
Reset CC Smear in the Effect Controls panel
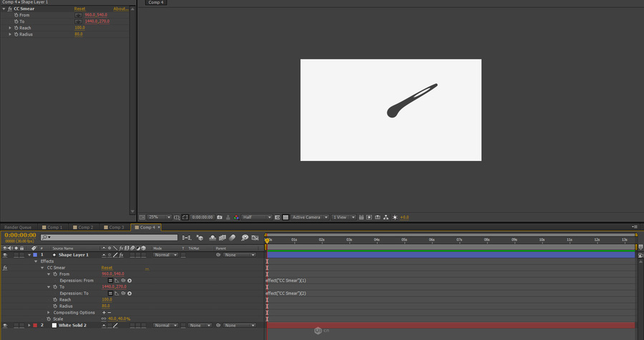click(x=79, y=9)
